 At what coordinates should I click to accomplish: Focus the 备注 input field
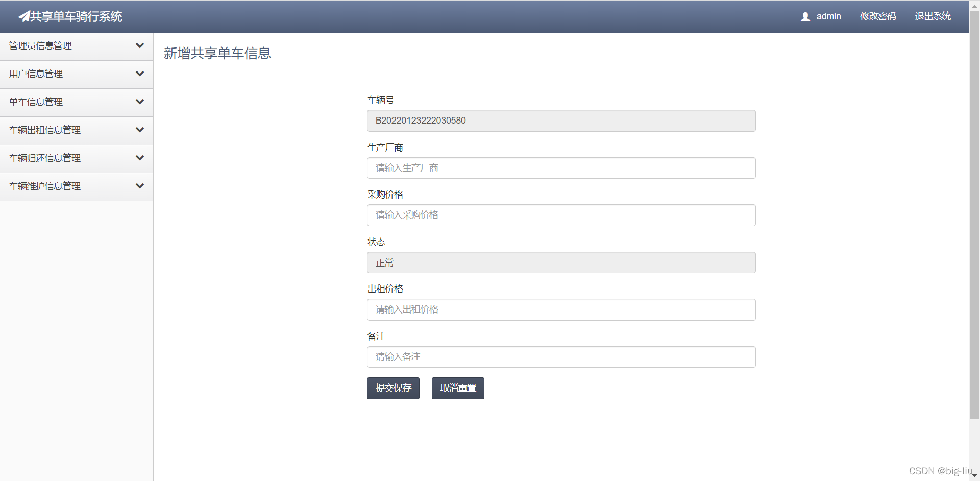point(561,357)
